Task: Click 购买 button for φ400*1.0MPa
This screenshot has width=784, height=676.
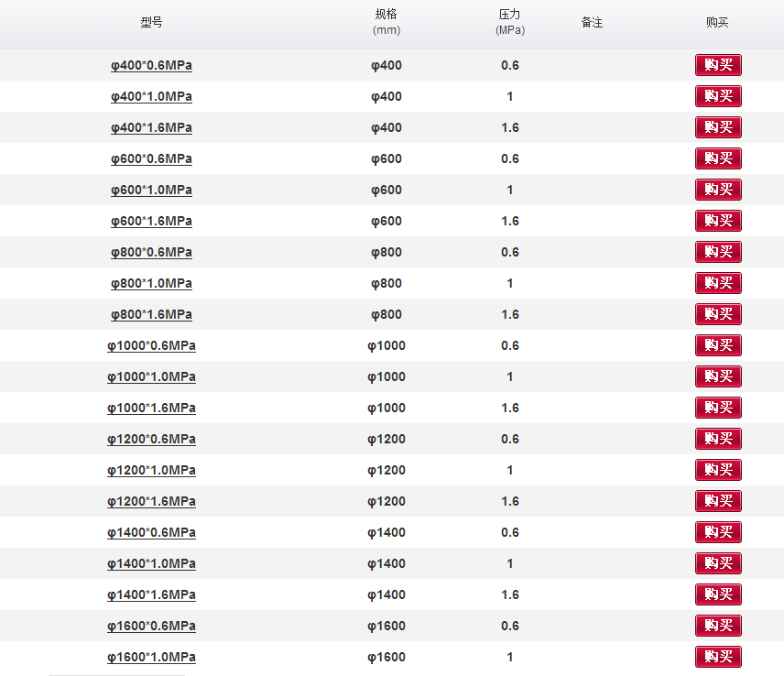Action: point(718,96)
